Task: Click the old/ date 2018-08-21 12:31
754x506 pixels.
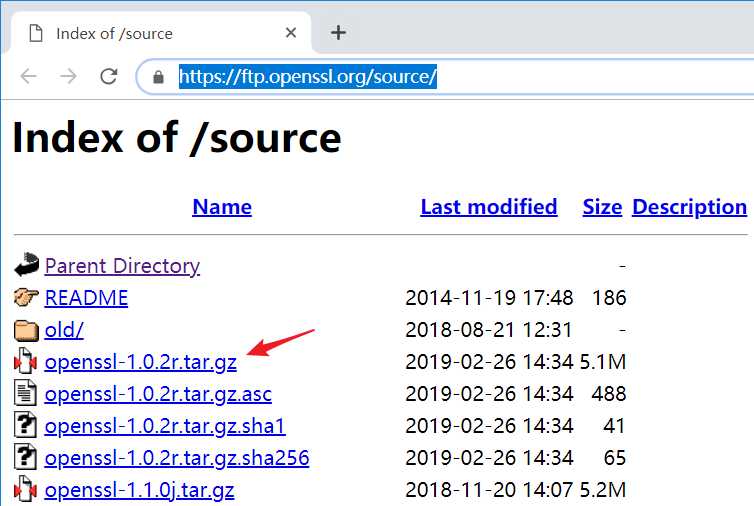Action: (489, 330)
